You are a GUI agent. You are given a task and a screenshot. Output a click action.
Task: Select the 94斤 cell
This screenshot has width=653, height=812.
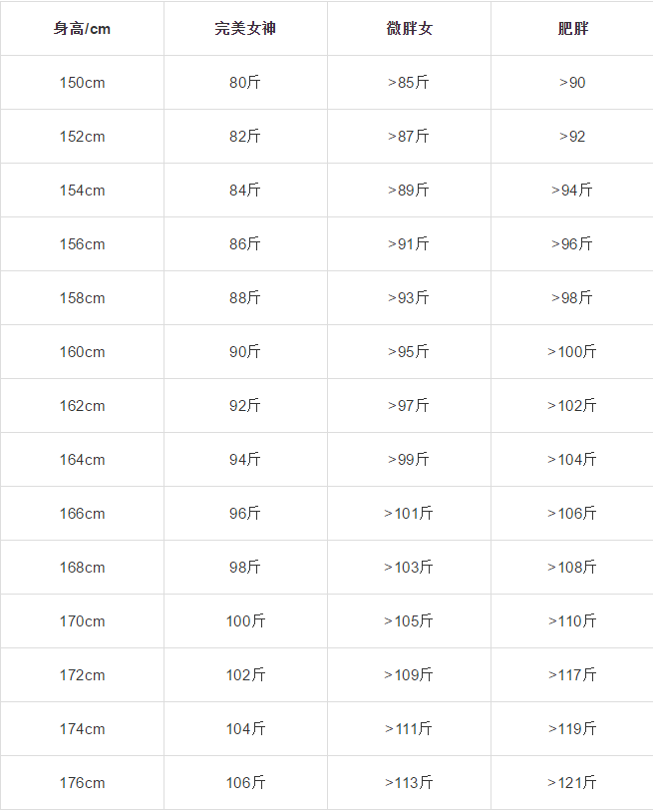point(245,460)
